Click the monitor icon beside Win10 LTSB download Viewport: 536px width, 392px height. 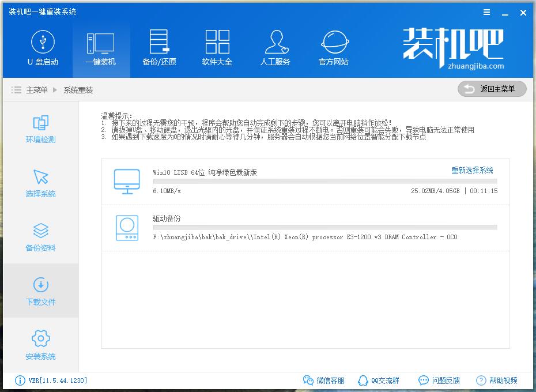pyautogui.click(x=127, y=182)
